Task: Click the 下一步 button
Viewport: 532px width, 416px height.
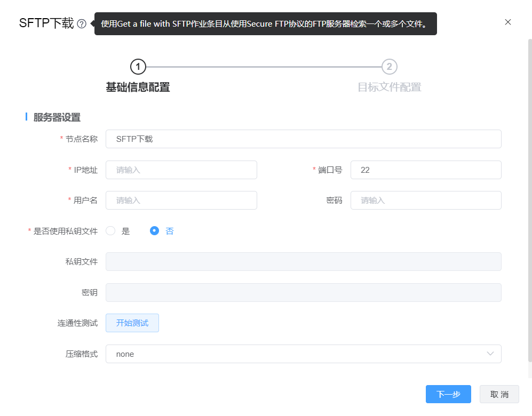Action: coord(448,394)
